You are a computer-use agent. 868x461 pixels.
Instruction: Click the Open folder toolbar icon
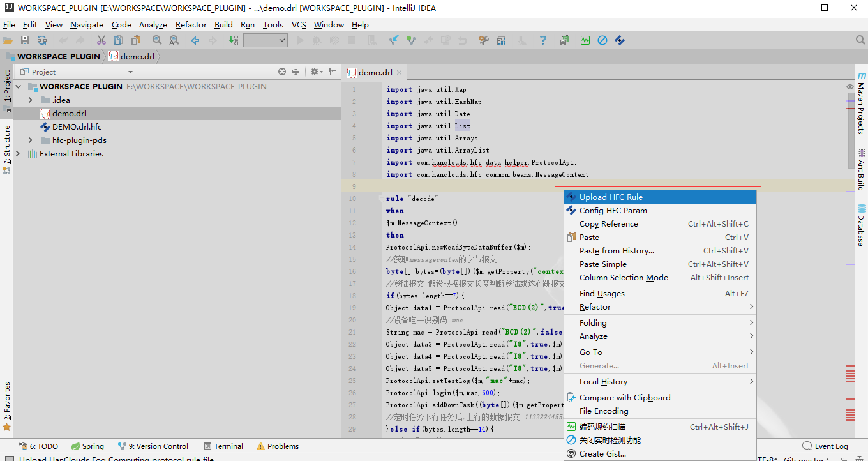8,40
